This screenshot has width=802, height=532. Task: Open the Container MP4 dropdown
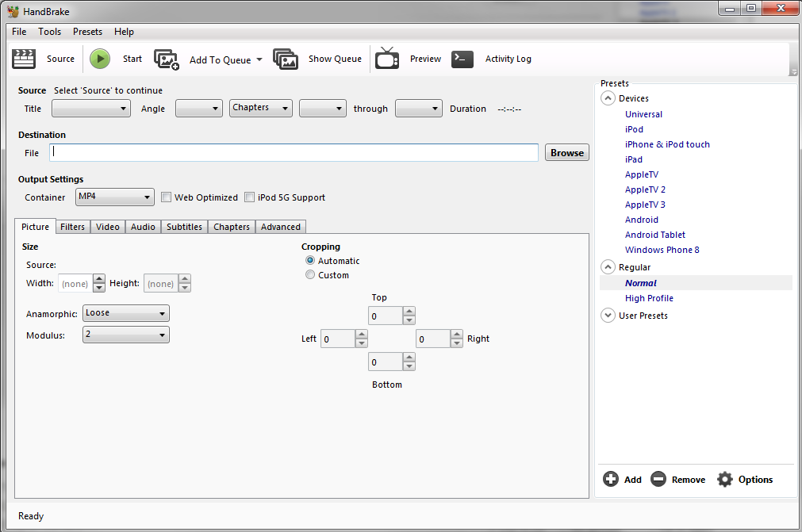point(115,197)
